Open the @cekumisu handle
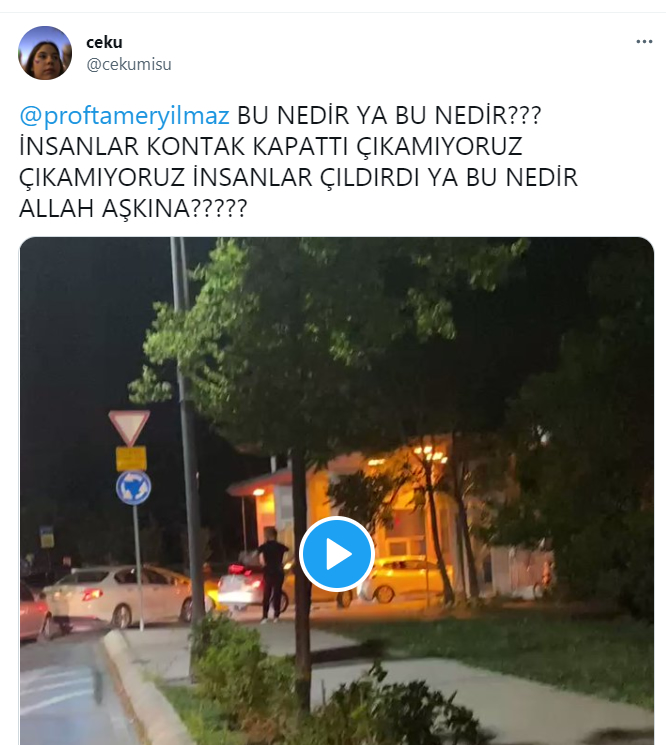Image resolution: width=666 pixels, height=745 pixels. coord(129,64)
